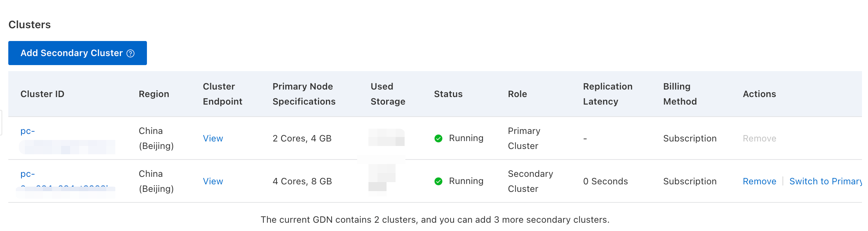Click green Running status icon of primary cluster
Image resolution: width=868 pixels, height=231 pixels.
point(438,138)
